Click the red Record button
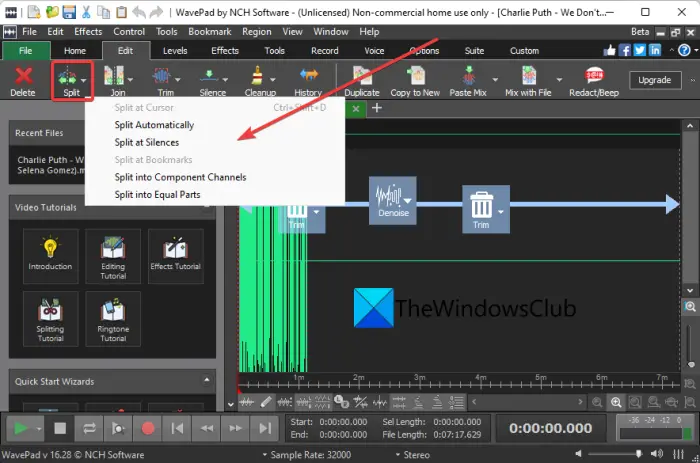This screenshot has height=463, width=700. (x=148, y=429)
